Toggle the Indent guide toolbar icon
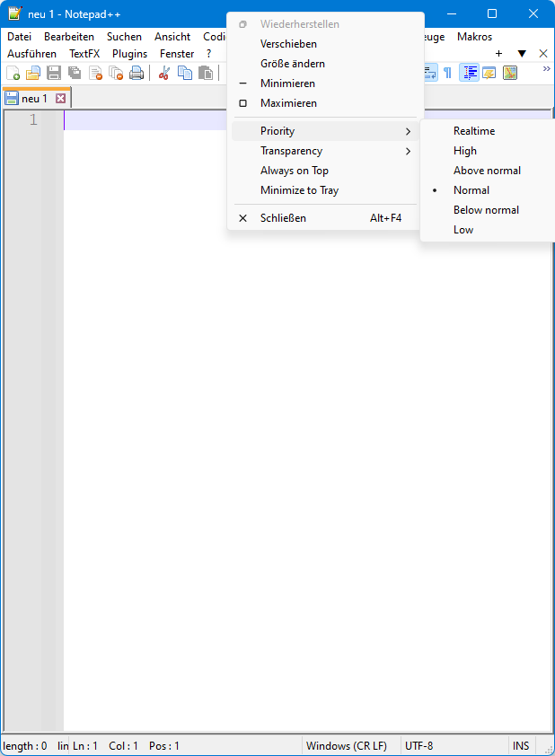 click(x=469, y=73)
